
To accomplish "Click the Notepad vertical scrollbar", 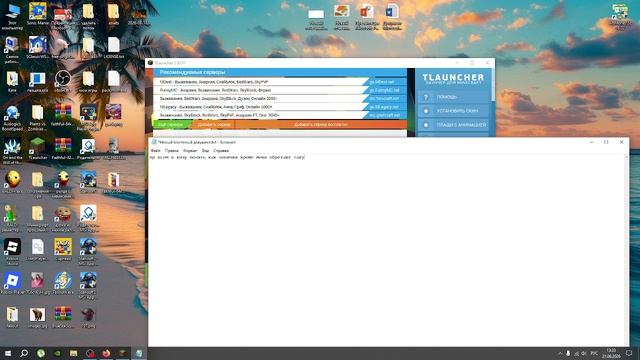I will [x=627, y=251].
